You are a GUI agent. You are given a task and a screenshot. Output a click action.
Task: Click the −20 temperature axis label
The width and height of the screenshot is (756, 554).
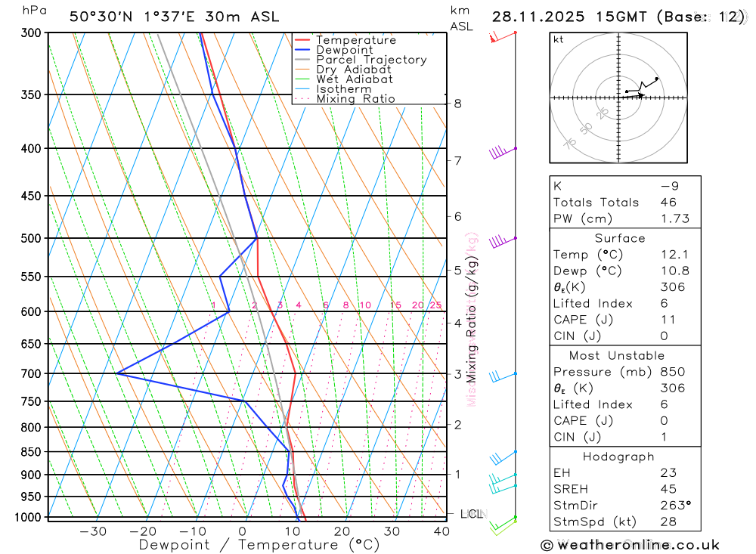coord(143,531)
